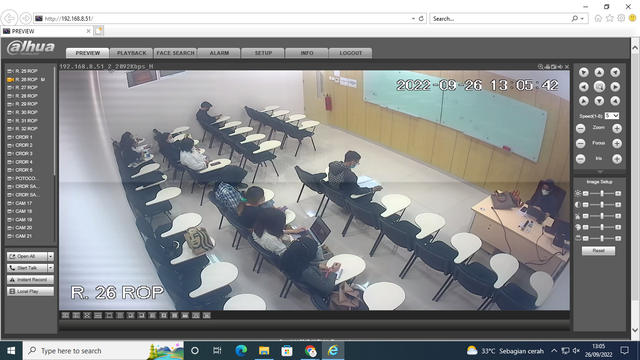The width and height of the screenshot is (640, 360).
Task: Close the video stream with X icon
Action: 567,67
